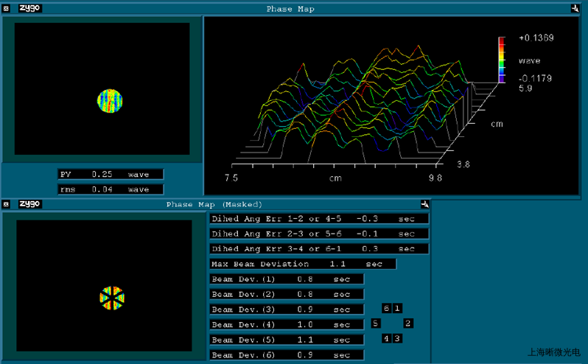Click the Beam Dev.(5) result field
This screenshot has width=588, height=364.
pos(287,340)
